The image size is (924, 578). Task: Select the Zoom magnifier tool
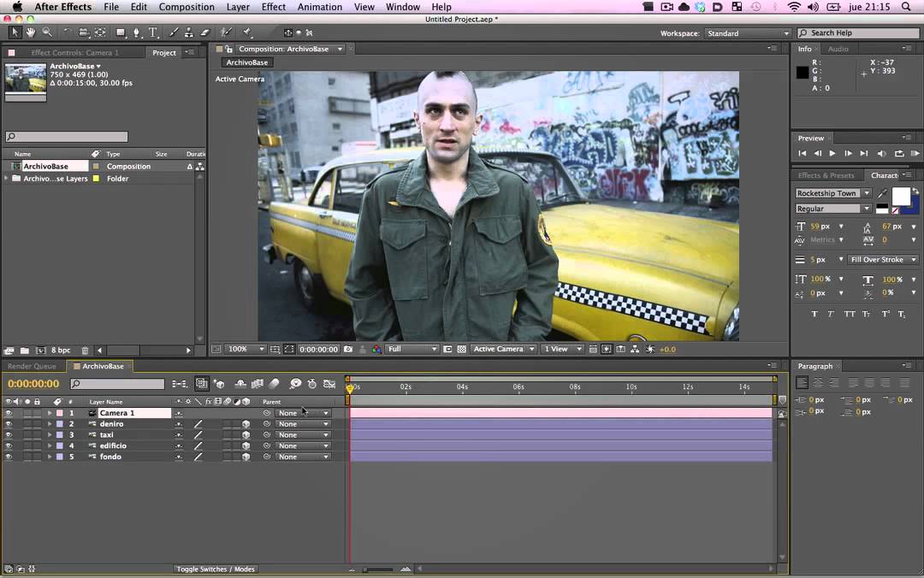coord(46,32)
